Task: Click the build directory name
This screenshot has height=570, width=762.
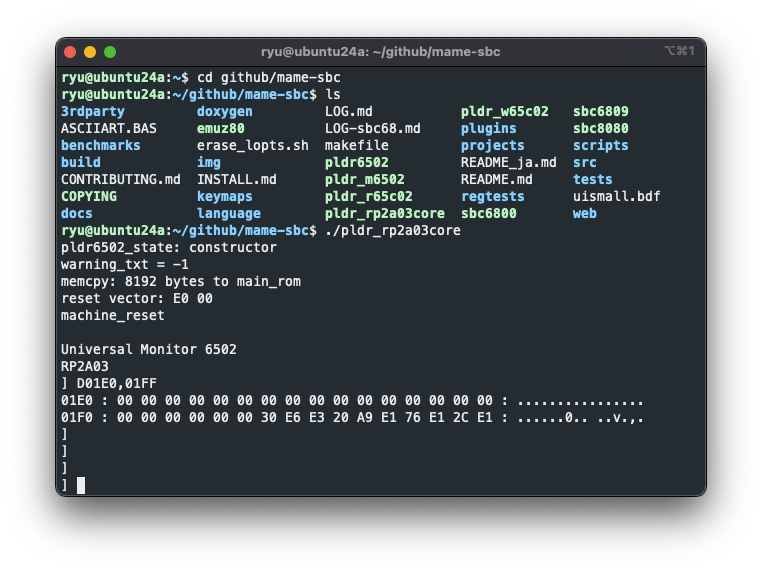Action: tap(81, 162)
